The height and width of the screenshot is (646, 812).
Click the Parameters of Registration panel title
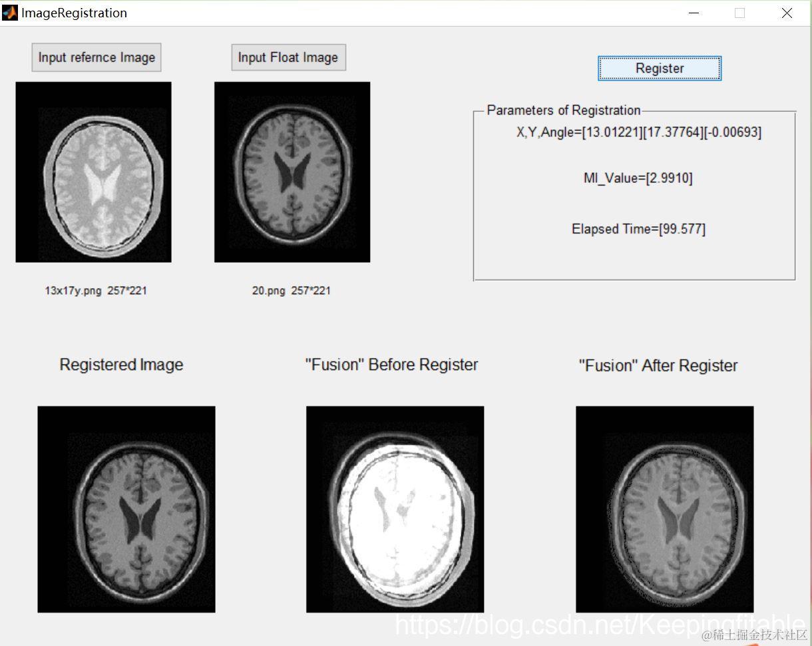click(564, 110)
